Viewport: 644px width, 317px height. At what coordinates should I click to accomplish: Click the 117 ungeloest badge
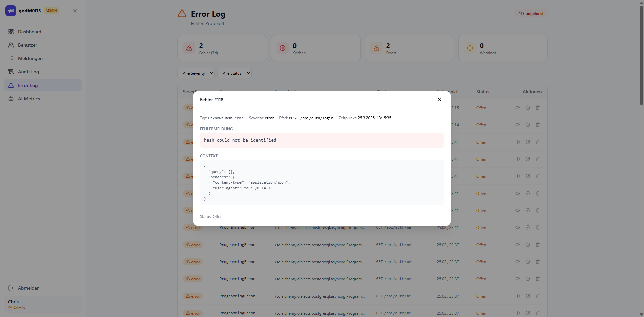point(531,14)
